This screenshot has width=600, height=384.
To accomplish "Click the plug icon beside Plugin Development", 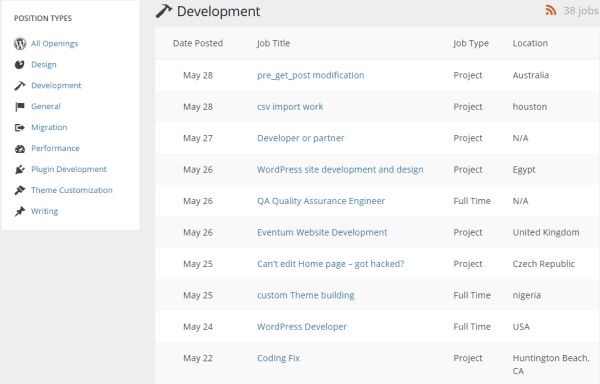I will tap(20, 169).
